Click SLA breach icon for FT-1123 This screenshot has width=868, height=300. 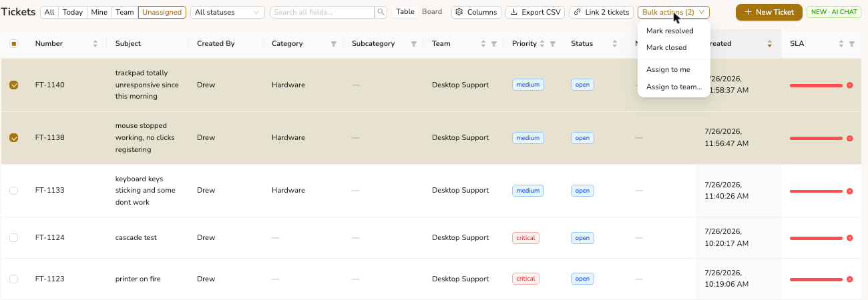(x=850, y=279)
